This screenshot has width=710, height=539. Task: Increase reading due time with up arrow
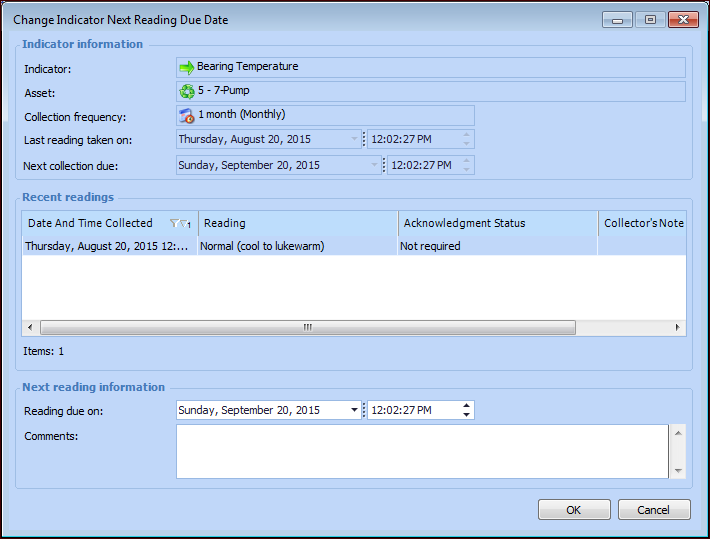point(466,406)
